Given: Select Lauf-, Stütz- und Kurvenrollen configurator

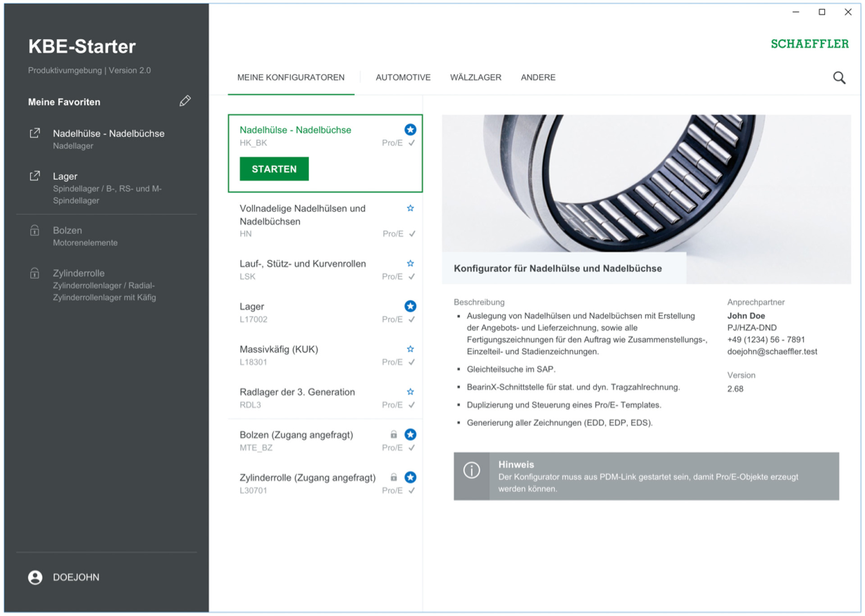Looking at the screenshot, I should [303, 264].
